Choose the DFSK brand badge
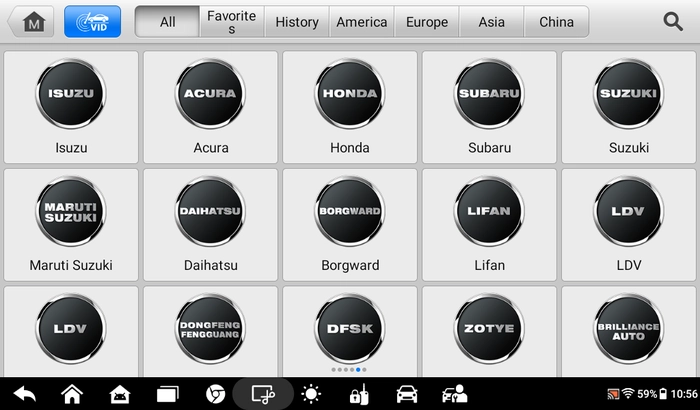Viewport: 700px width, 410px height. (x=350, y=329)
